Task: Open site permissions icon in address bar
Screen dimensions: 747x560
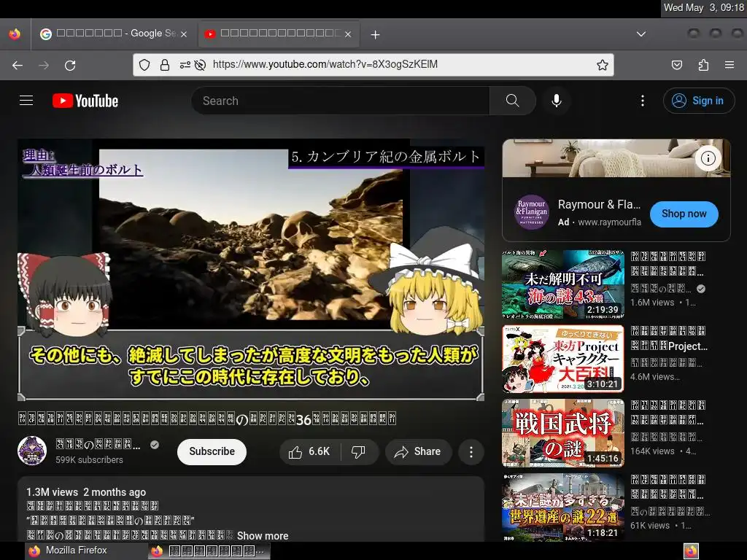Action: pos(185,65)
